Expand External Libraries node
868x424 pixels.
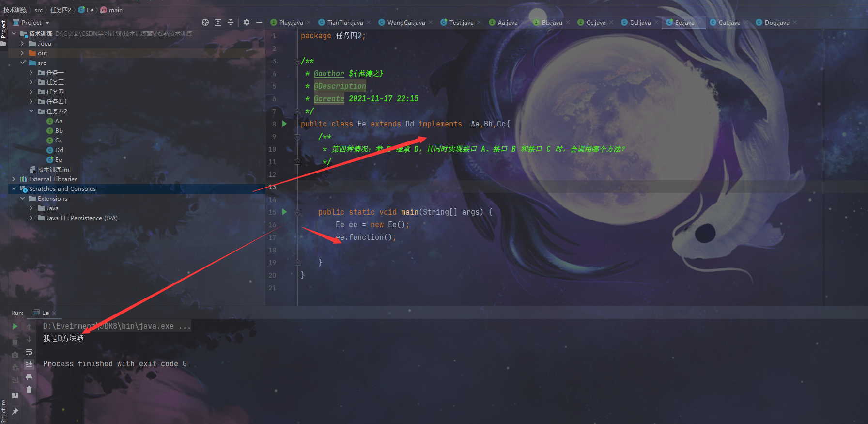pos(14,179)
